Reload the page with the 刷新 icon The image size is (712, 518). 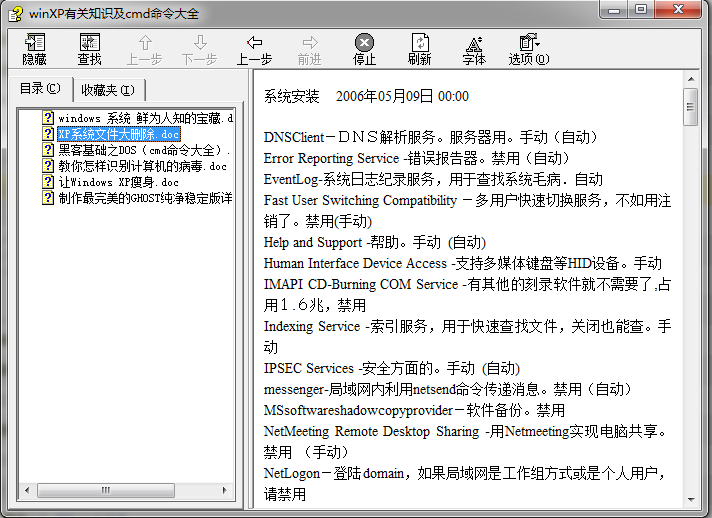tap(419, 49)
